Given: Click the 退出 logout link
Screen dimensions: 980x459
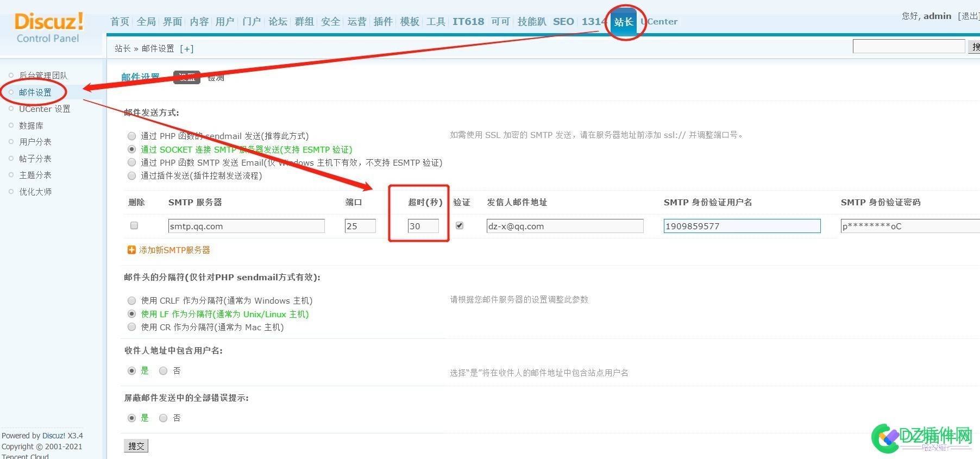Looking at the screenshot, I should [x=969, y=16].
